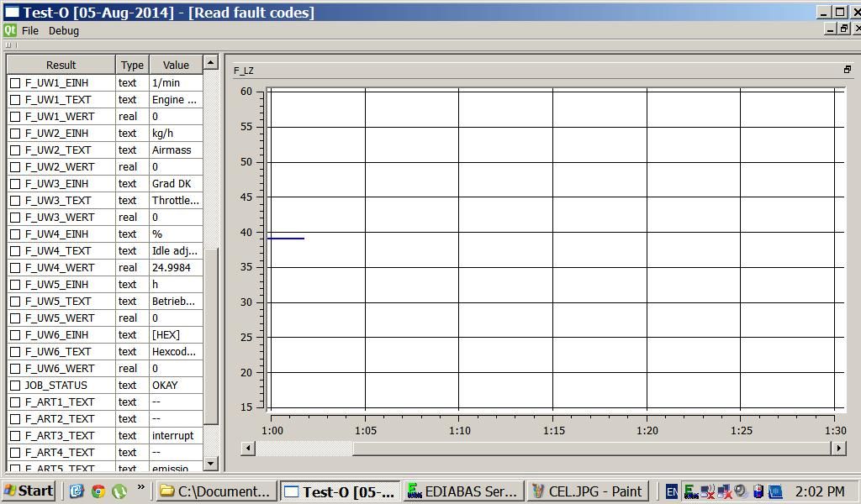Screen dimensions: 861x504
Task: Open the Debug menu
Action: point(64,30)
